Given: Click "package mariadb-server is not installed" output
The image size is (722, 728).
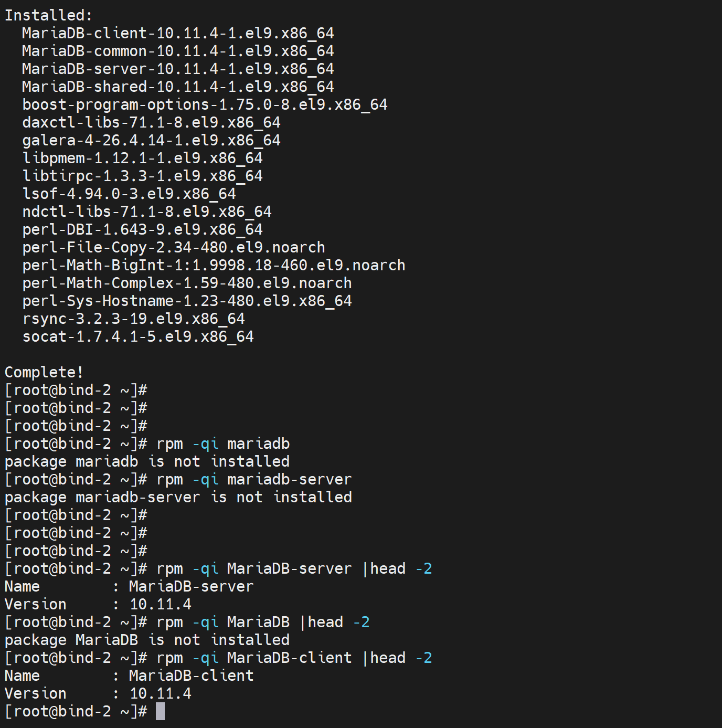Looking at the screenshot, I should pyautogui.click(x=178, y=497).
